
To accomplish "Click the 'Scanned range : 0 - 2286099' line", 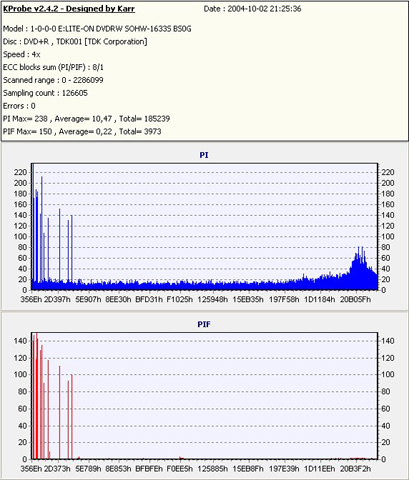I will 53,80.
